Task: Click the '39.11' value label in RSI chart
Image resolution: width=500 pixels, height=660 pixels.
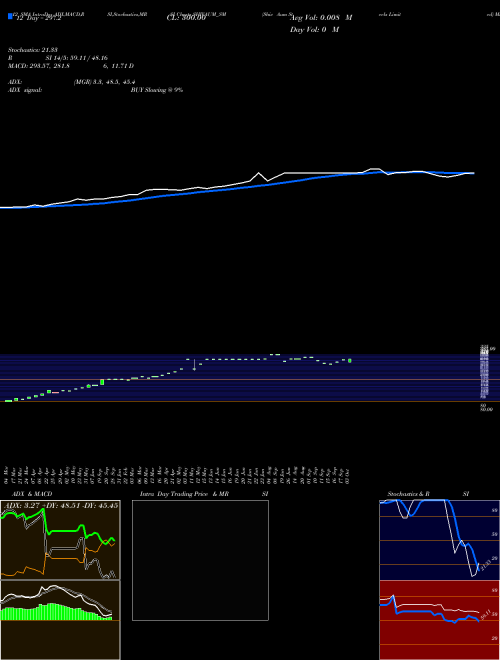Action: point(485,614)
